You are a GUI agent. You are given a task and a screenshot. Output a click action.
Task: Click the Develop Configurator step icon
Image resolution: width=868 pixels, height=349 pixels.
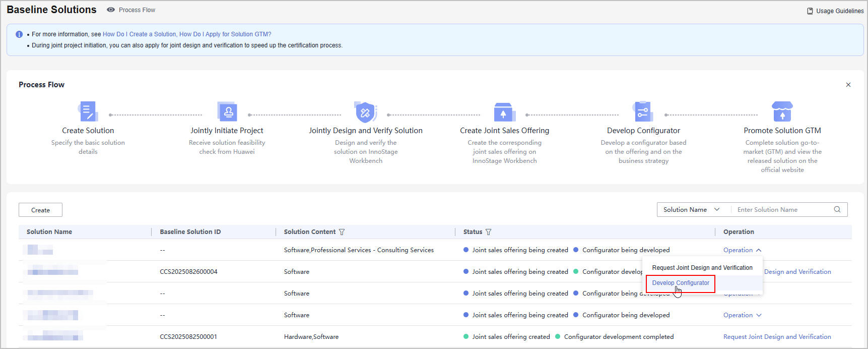click(643, 111)
